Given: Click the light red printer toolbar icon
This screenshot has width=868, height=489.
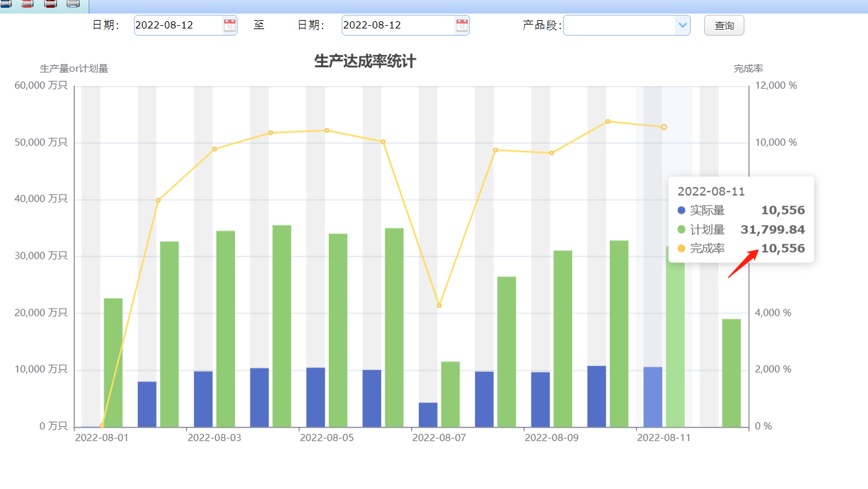Looking at the screenshot, I should [x=28, y=4].
